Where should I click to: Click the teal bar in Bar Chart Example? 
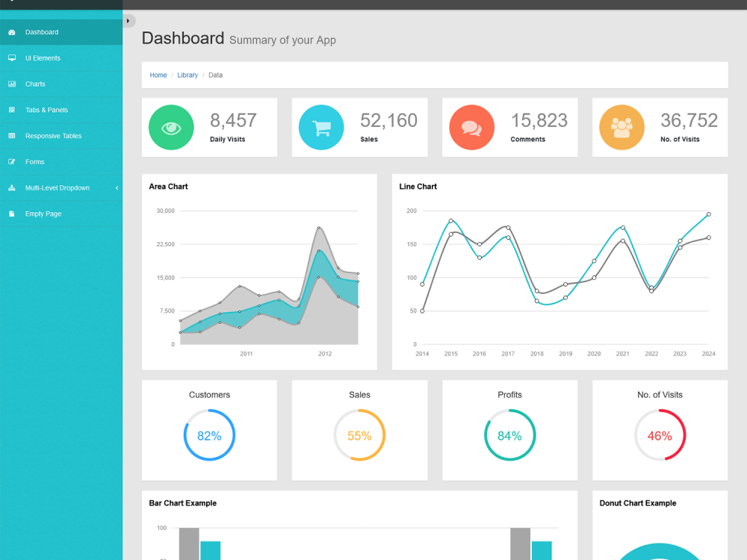click(211, 549)
